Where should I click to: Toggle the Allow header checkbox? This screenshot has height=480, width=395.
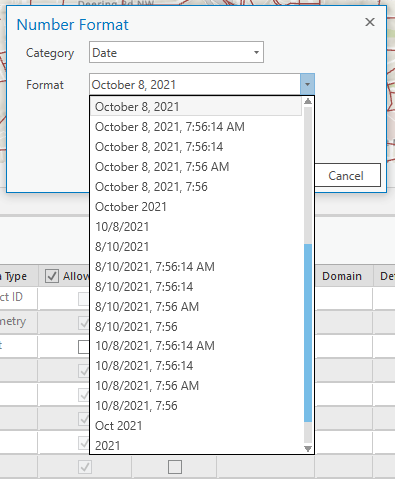pos(52,276)
